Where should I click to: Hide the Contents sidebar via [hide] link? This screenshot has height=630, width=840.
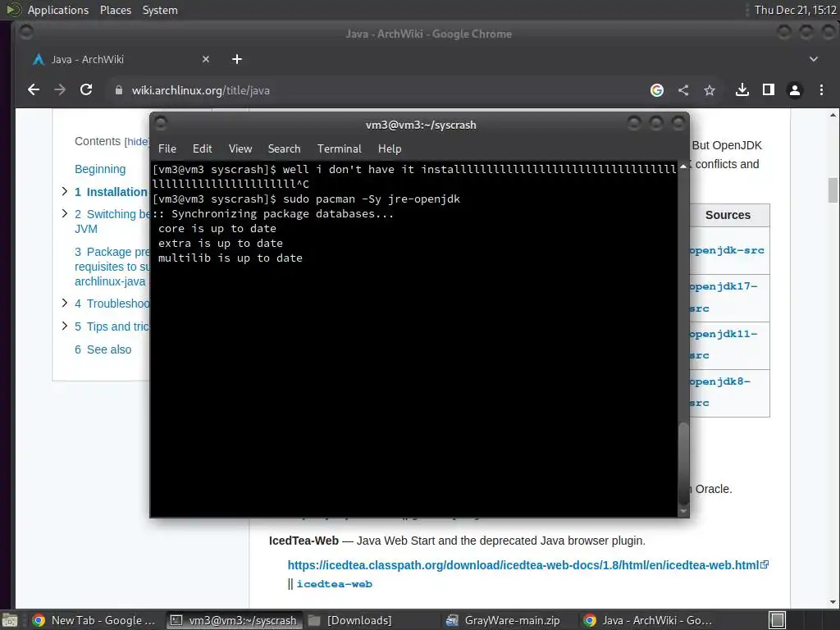(137, 141)
